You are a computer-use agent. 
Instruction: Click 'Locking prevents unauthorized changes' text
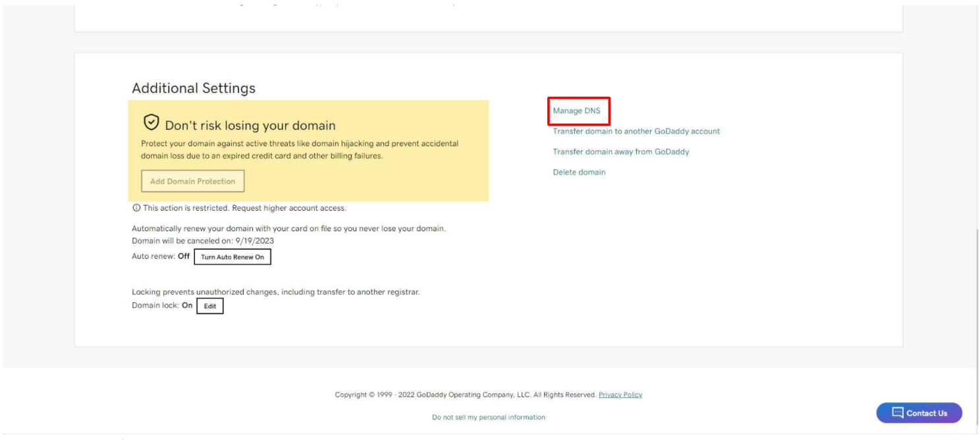click(x=275, y=292)
